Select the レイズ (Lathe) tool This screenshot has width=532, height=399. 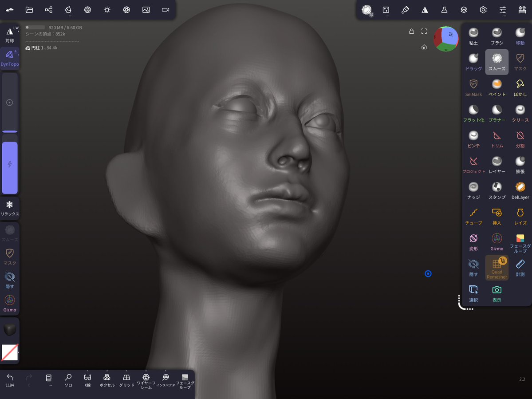coord(520,217)
